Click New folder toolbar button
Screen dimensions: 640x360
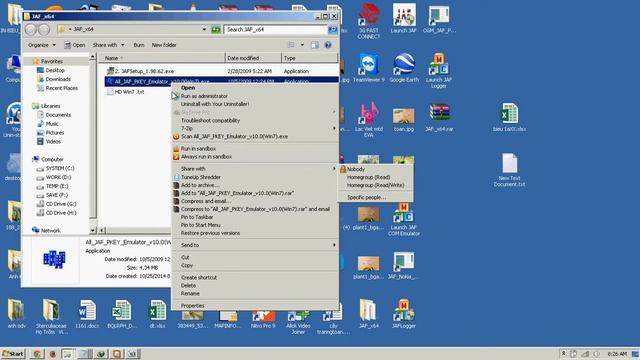click(x=164, y=45)
